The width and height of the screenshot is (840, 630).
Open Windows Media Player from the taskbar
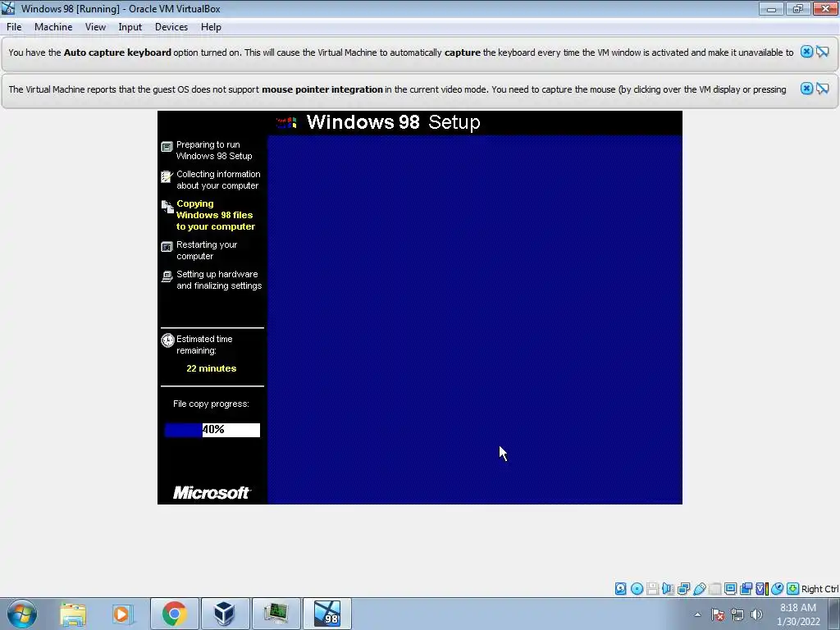click(122, 614)
